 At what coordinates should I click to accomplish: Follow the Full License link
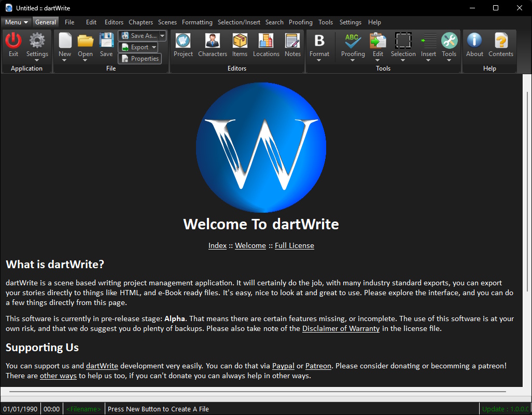point(294,245)
